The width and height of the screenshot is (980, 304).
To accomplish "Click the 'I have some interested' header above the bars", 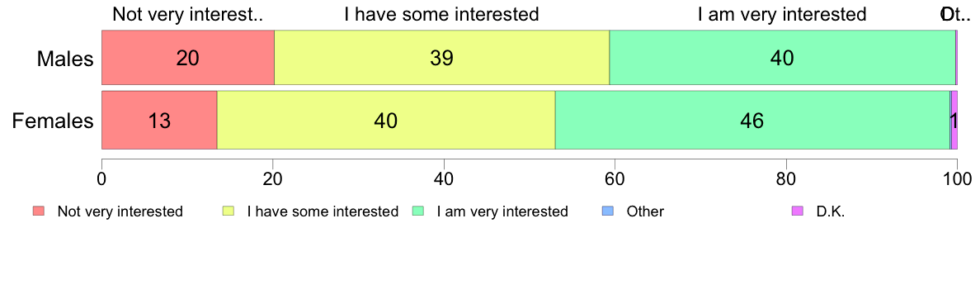I will pyautogui.click(x=442, y=14).
